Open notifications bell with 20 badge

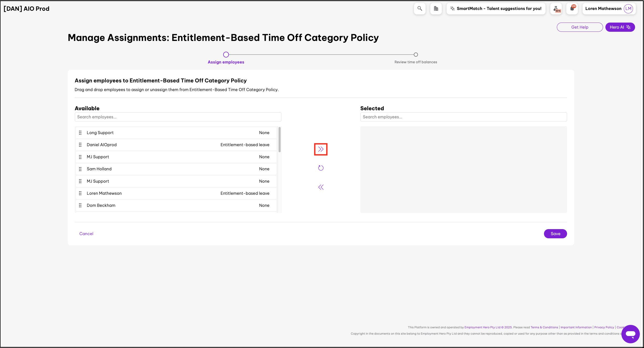pos(572,9)
